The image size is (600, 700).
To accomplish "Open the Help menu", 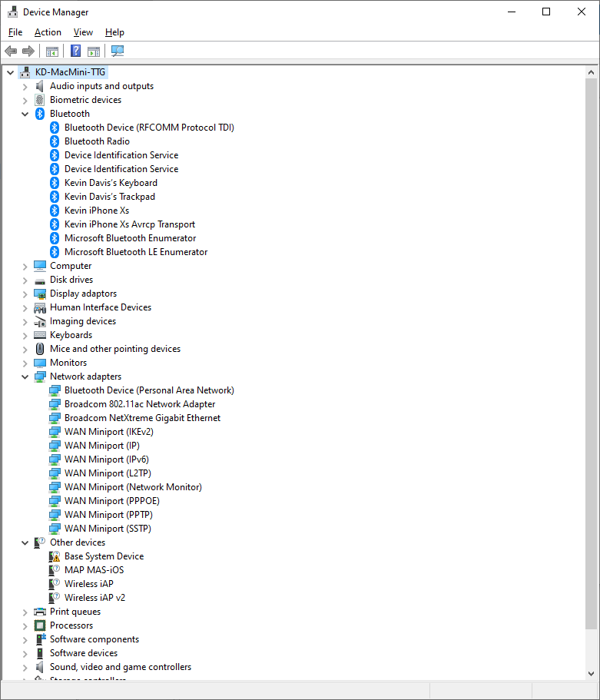I will tap(114, 32).
